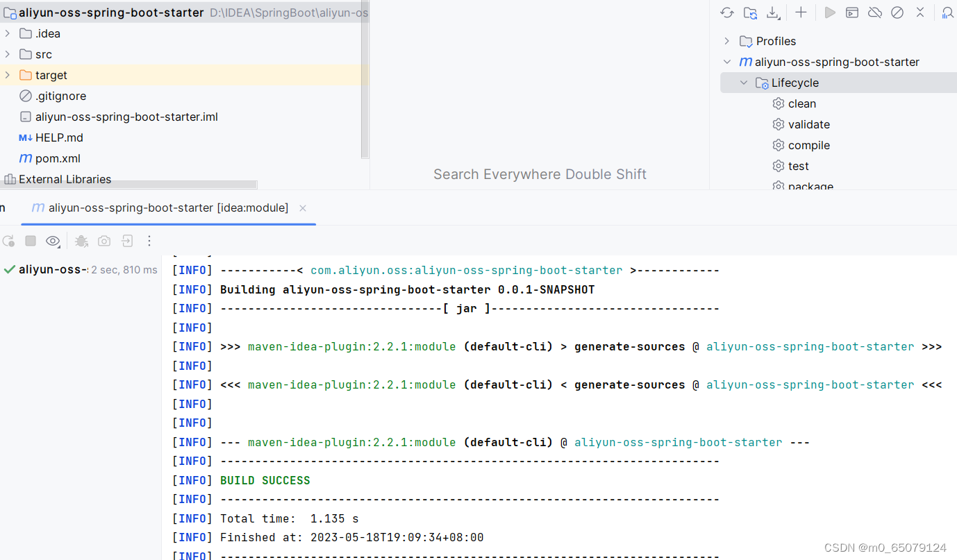Click the External Libraries icon
957x560 pixels.
pos(10,179)
